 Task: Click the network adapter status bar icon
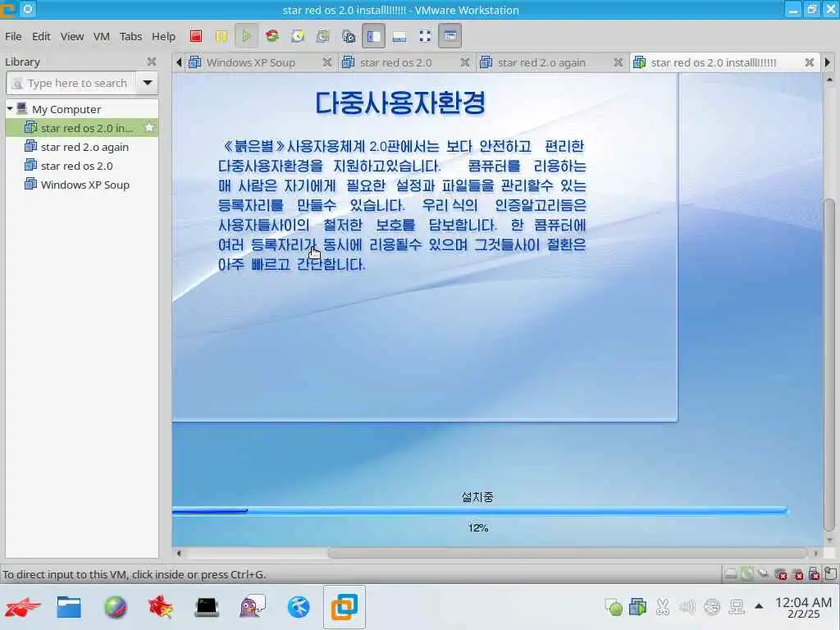[x=764, y=574]
